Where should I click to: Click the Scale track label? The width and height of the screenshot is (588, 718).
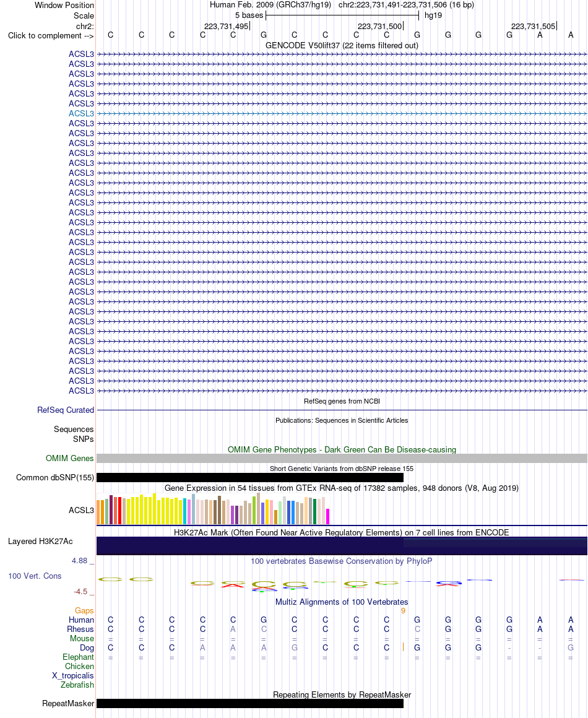[84, 15]
